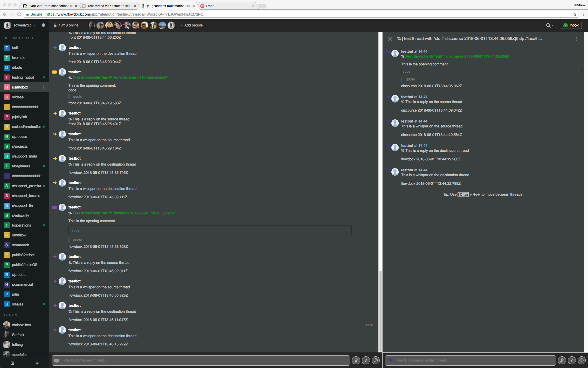This screenshot has width=588, height=368.
Task: Close the thread detail panel with the X
Action: [x=390, y=39]
